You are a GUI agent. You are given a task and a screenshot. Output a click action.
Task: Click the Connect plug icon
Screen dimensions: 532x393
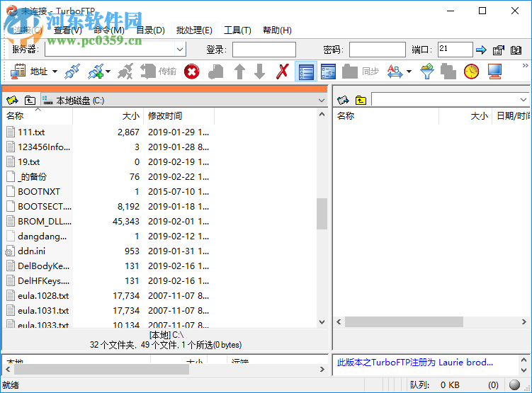[72, 72]
